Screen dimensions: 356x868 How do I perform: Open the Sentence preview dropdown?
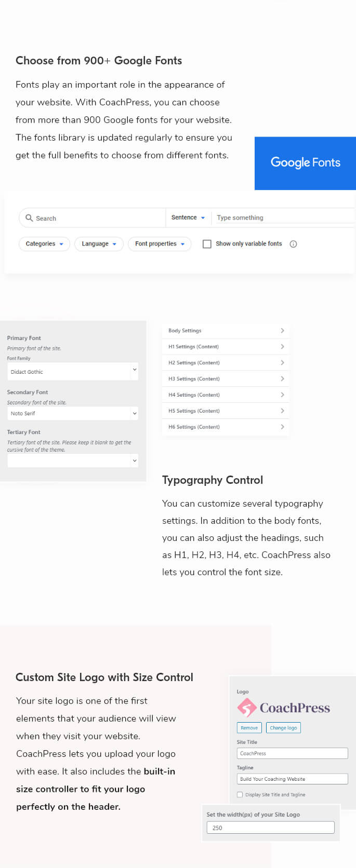tap(188, 218)
